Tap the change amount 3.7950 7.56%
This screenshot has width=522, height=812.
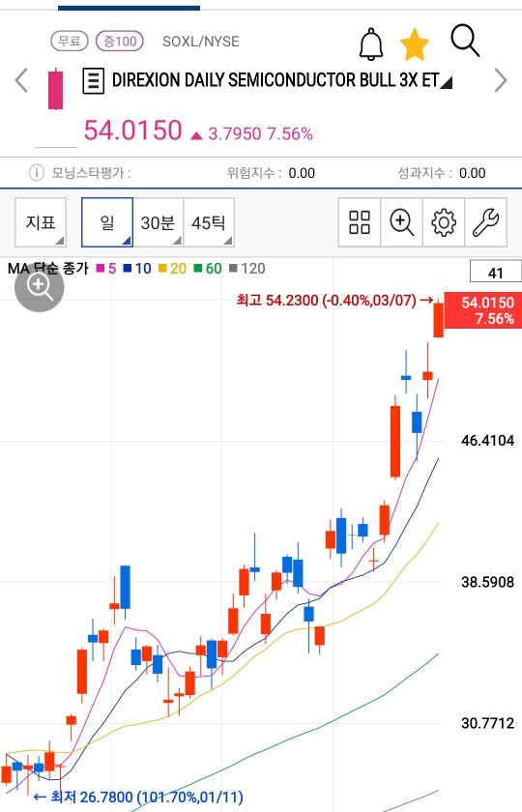point(260,134)
